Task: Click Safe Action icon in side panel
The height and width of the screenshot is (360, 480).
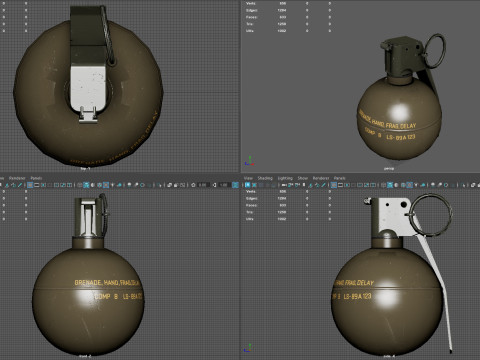Action: point(367,185)
